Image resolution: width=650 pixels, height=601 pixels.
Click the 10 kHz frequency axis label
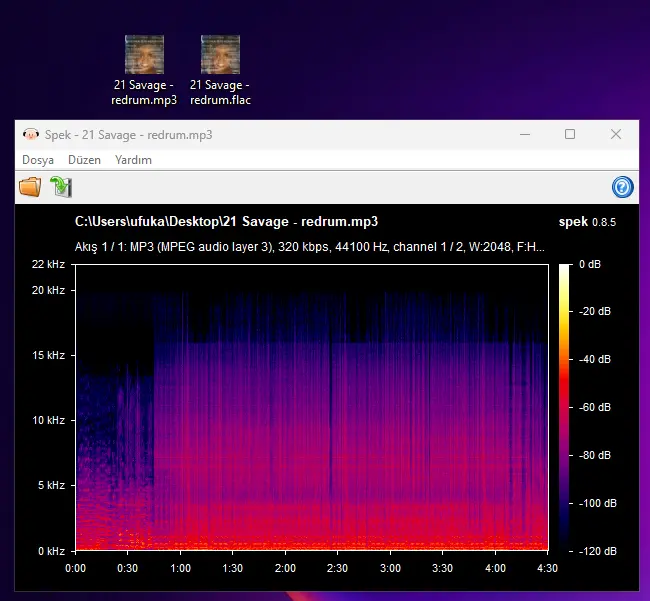tap(48, 420)
